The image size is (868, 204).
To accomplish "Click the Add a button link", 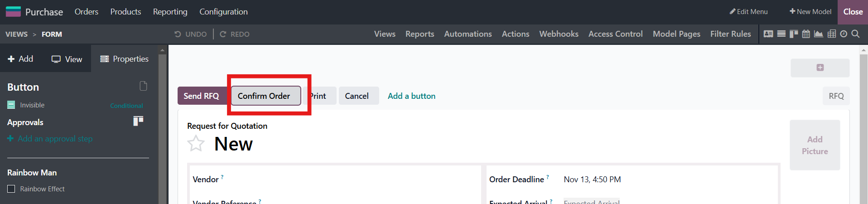I will pos(411,96).
